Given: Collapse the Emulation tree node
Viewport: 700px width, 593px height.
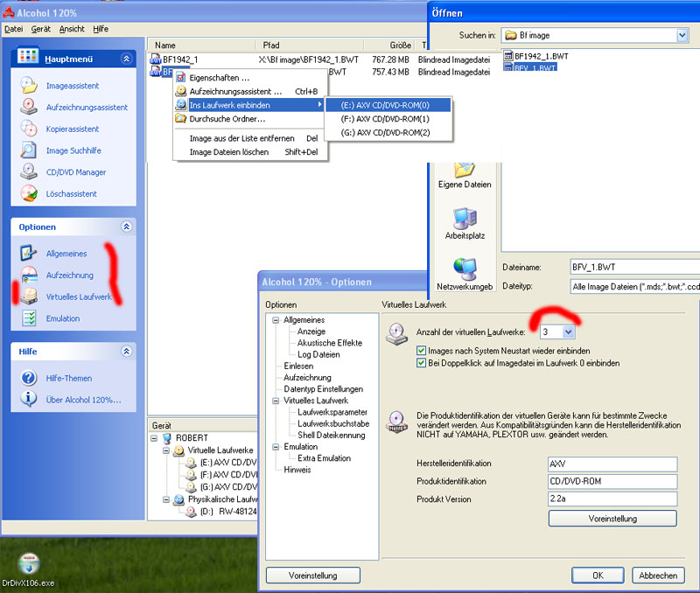Looking at the screenshot, I should coord(276,446).
